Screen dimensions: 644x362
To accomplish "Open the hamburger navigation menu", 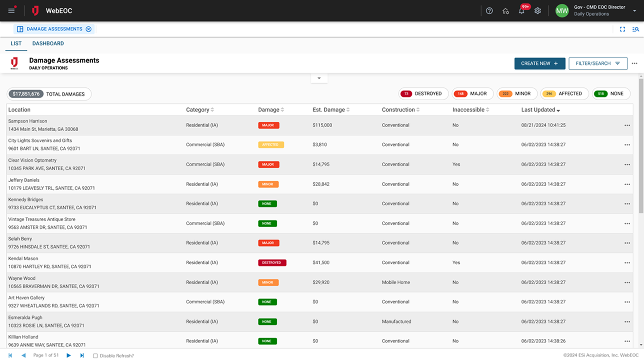I will [x=11, y=10].
